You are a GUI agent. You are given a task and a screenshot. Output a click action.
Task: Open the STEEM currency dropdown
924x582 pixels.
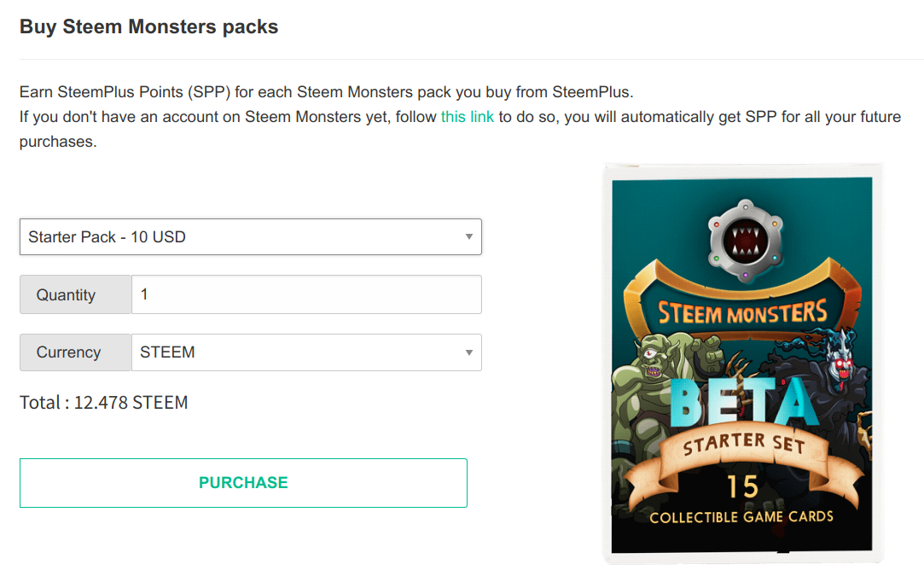tap(306, 352)
